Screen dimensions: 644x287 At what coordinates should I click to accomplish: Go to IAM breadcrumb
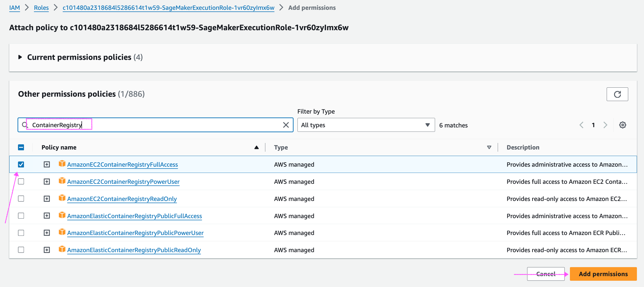(14, 8)
